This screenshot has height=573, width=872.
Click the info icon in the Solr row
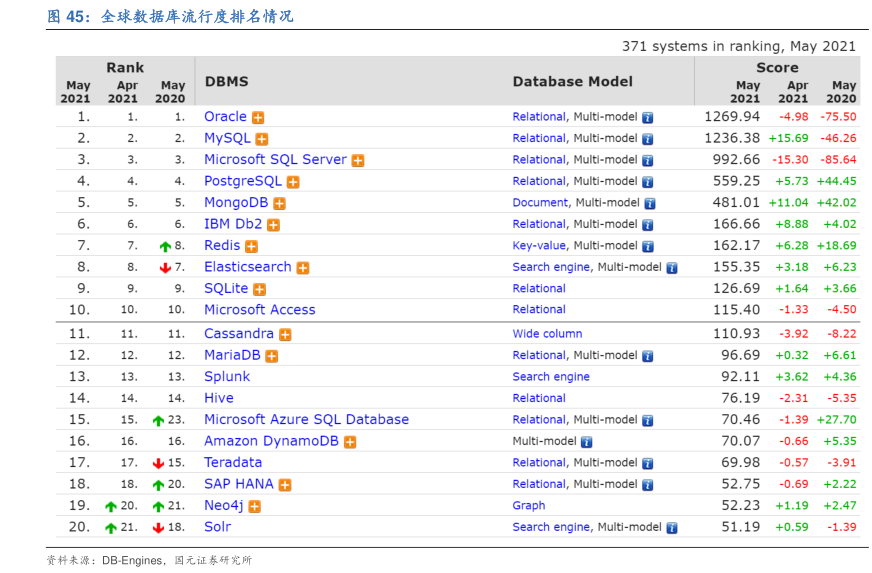(672, 528)
